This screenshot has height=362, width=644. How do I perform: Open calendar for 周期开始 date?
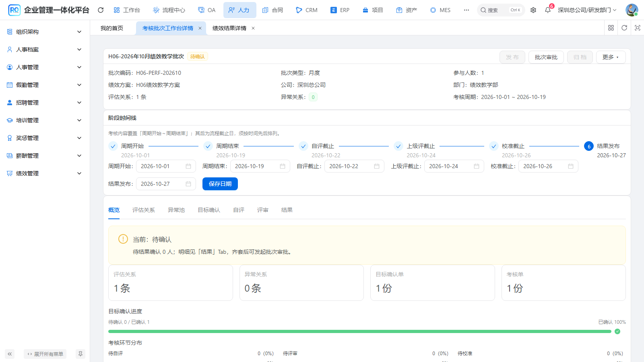point(188,166)
